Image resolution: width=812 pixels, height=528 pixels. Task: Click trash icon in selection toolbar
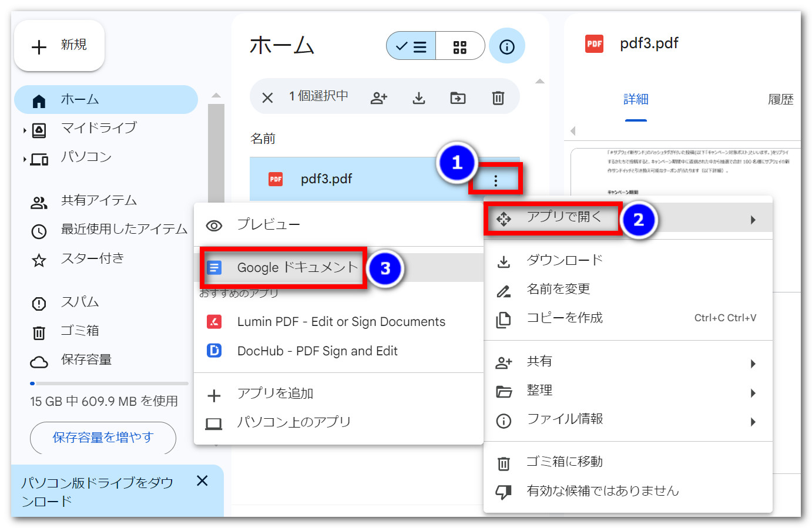click(x=498, y=97)
